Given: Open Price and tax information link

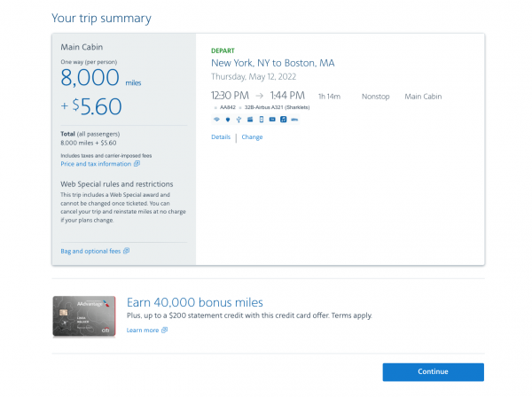Looking at the screenshot, I should point(97,164).
